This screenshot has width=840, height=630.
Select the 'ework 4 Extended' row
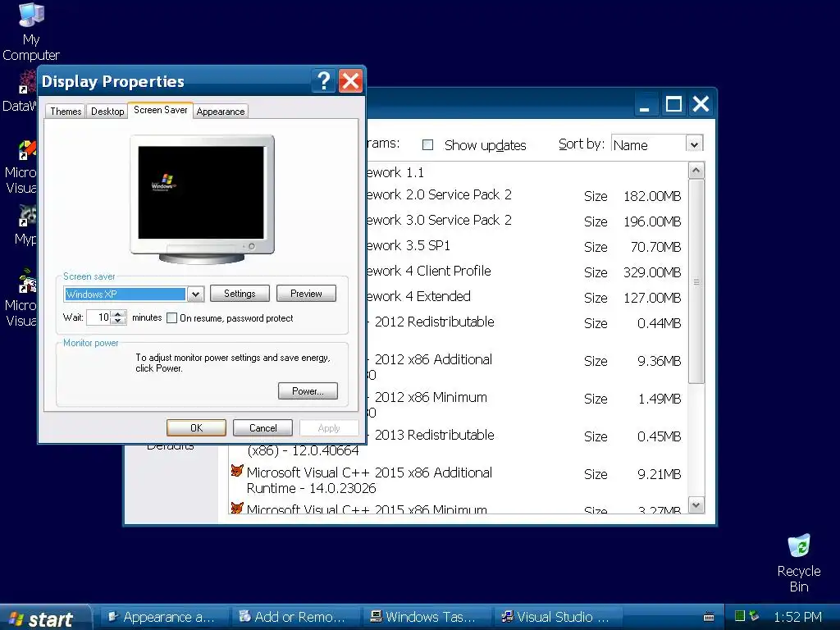(526, 297)
